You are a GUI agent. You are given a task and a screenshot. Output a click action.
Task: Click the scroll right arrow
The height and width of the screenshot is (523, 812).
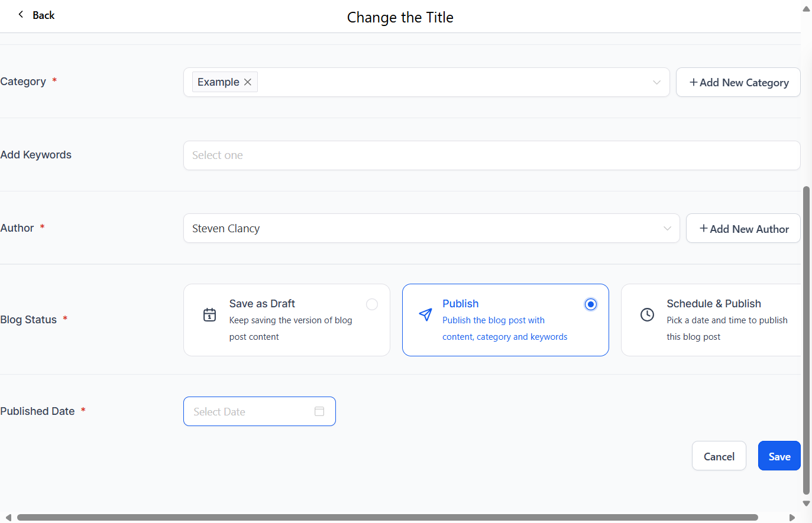click(792, 518)
